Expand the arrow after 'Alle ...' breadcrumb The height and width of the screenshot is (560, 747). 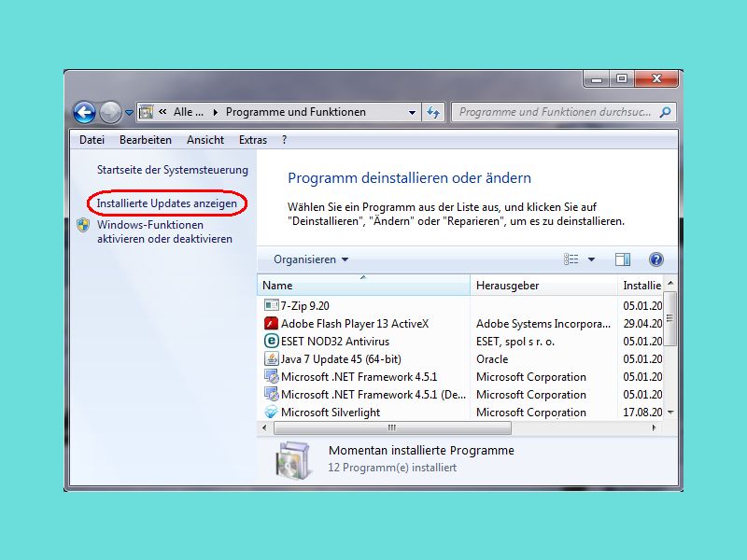coord(216,112)
